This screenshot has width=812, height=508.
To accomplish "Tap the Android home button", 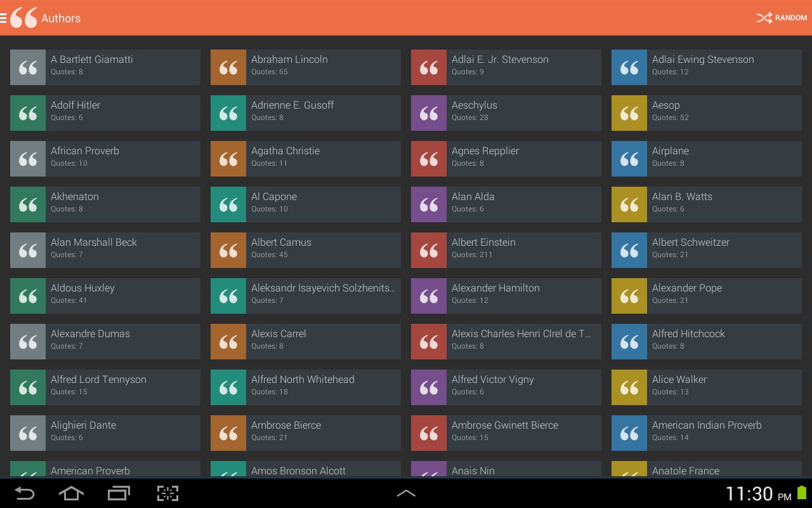I will coord(71,493).
